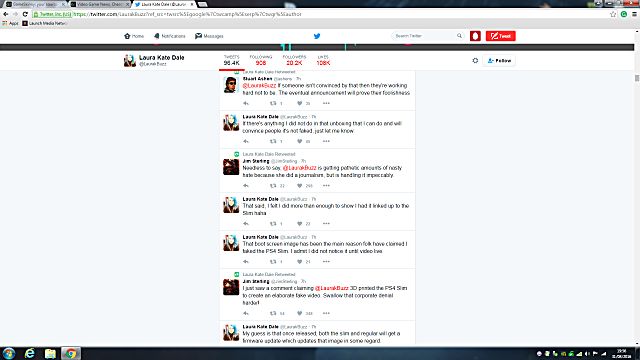The image size is (640, 360).
Task: Open the Launch Media Network bookmark
Action: pos(45,23)
